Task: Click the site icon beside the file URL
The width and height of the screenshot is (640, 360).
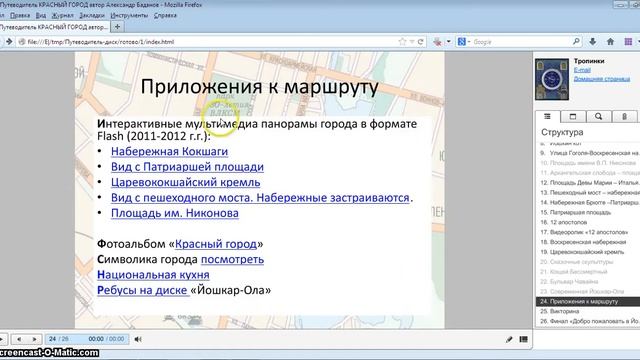Action: [x=22, y=42]
